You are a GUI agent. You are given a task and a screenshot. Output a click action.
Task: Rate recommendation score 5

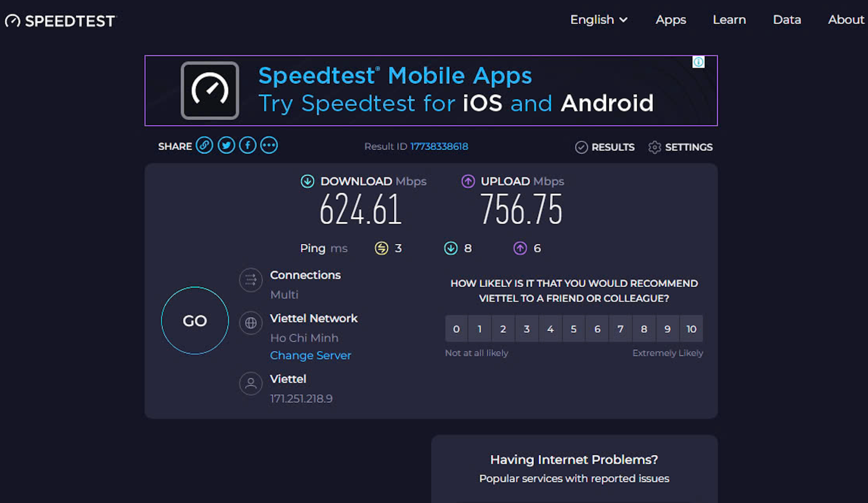point(574,329)
